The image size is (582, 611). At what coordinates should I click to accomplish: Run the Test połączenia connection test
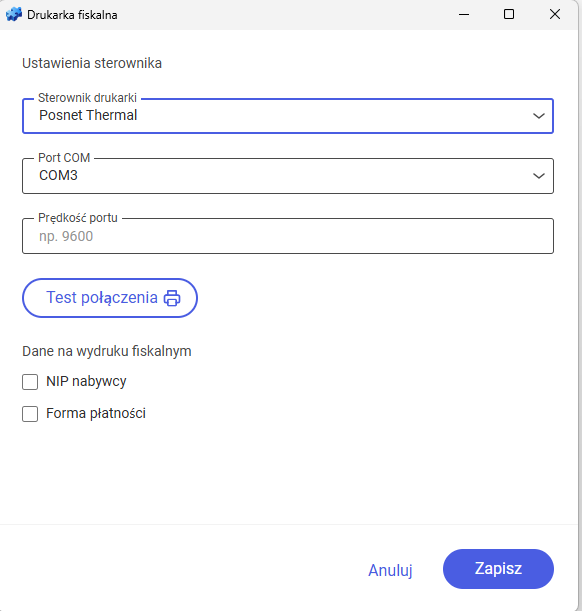pos(110,298)
